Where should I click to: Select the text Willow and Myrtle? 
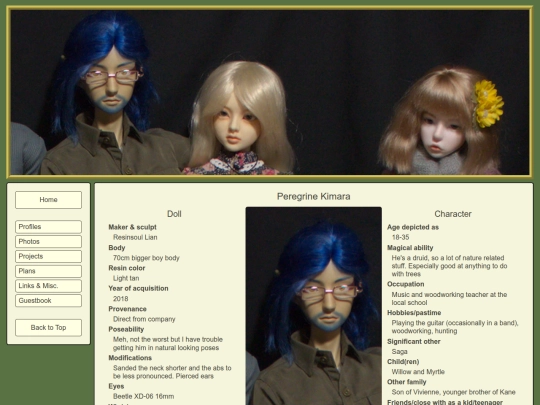pos(418,372)
